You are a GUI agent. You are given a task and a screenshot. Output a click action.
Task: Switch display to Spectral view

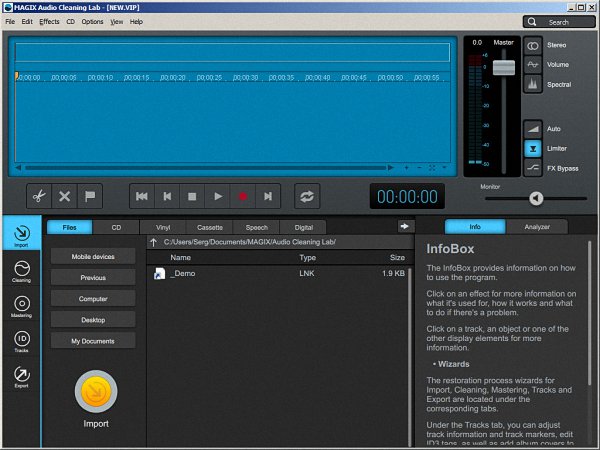pos(534,85)
